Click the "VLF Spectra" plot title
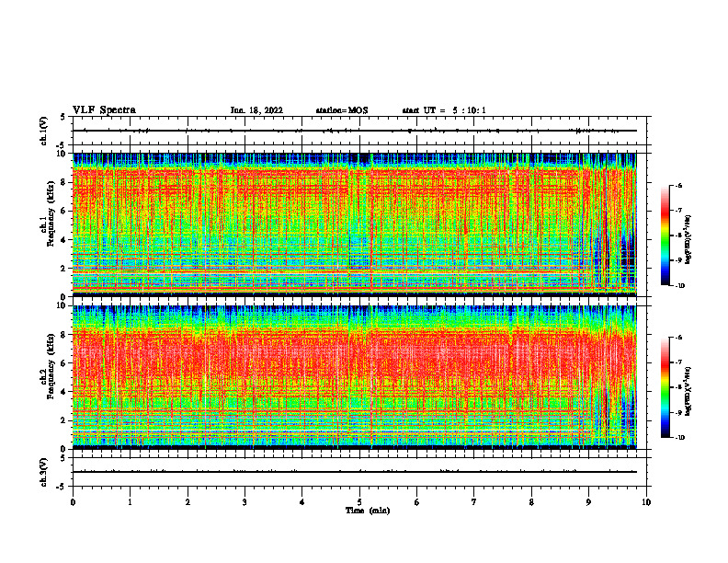 [104, 110]
